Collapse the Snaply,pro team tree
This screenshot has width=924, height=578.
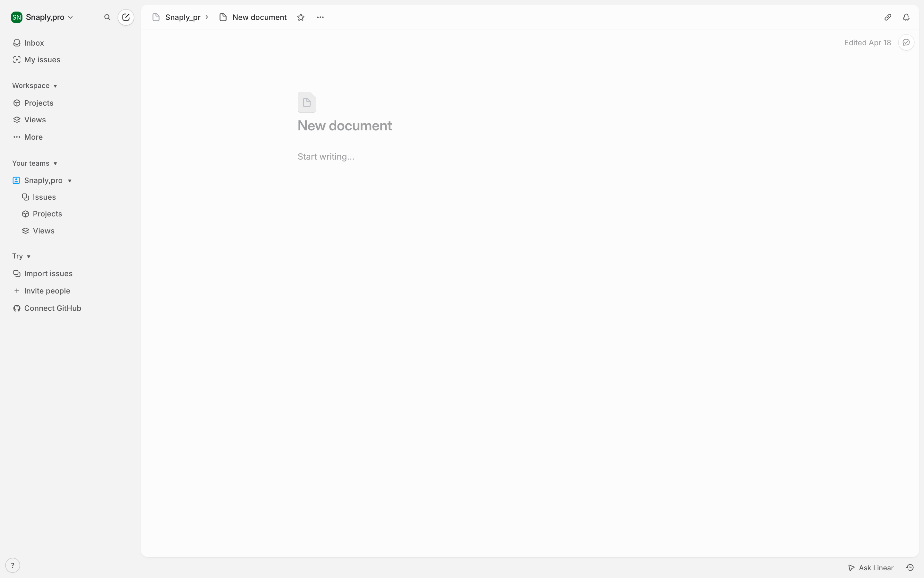70,180
